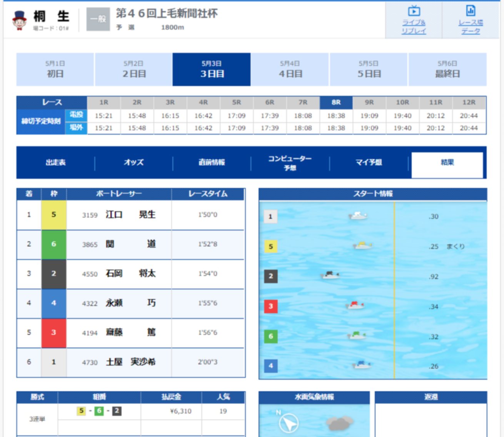Viewport: 504px width, 437px height.
Task: Open コンピューター予想 prediction tab
Action: tap(290, 163)
